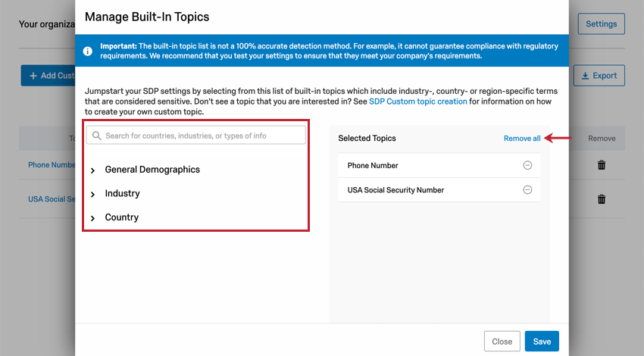
Task: Open SDP Custom topic creation link
Action: point(417,101)
